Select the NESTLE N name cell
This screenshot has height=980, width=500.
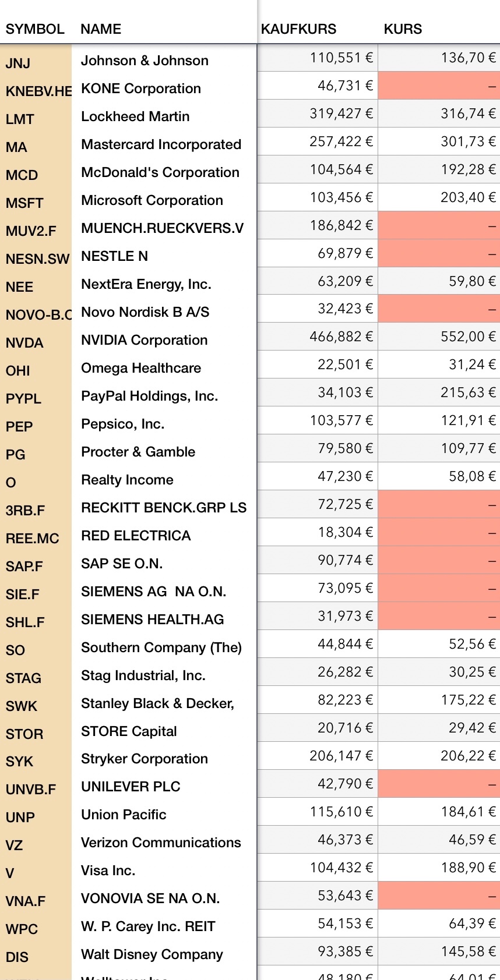pos(114,256)
